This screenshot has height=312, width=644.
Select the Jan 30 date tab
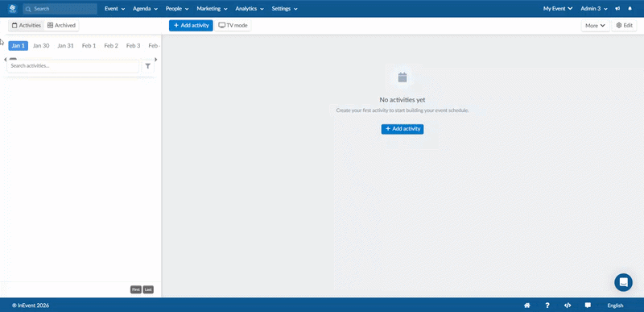tap(41, 46)
